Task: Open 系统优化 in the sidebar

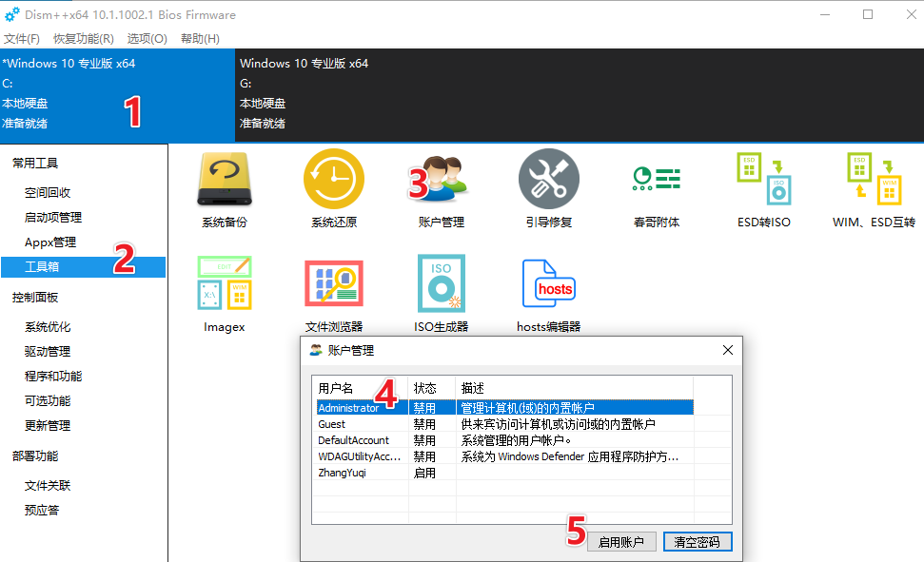Action: pyautogui.click(x=48, y=327)
